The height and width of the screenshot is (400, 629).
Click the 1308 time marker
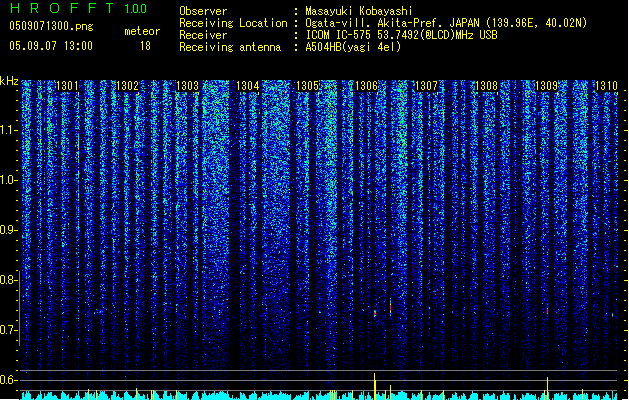coord(486,86)
